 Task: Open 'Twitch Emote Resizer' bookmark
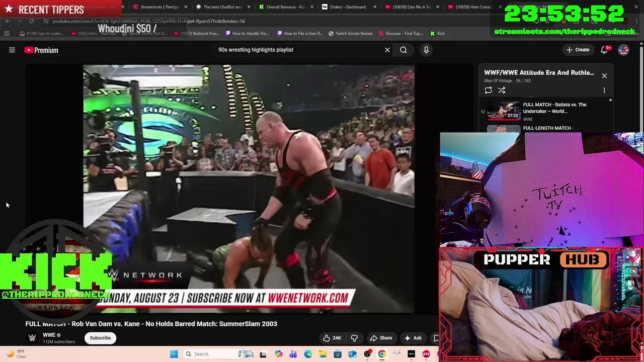(x=351, y=33)
